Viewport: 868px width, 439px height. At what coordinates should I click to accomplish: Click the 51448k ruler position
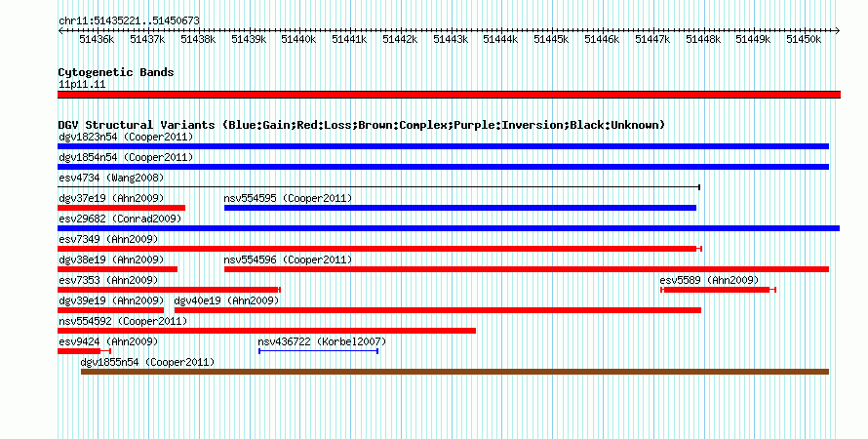[x=703, y=39]
